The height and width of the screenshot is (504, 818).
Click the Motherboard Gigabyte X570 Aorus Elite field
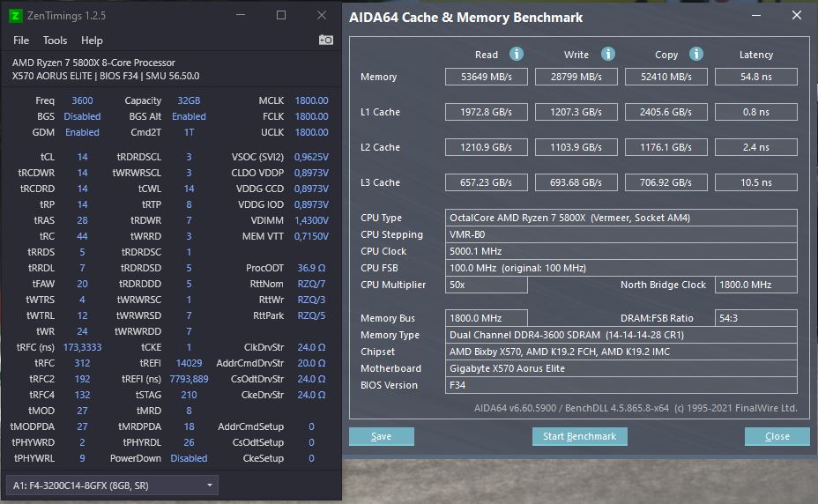pyautogui.click(x=621, y=368)
